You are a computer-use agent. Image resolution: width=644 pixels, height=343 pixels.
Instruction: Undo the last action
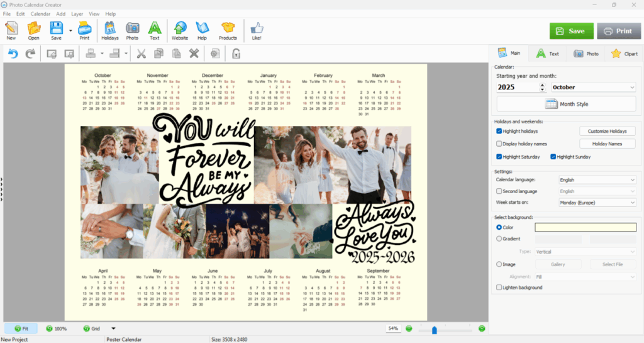pos(13,54)
